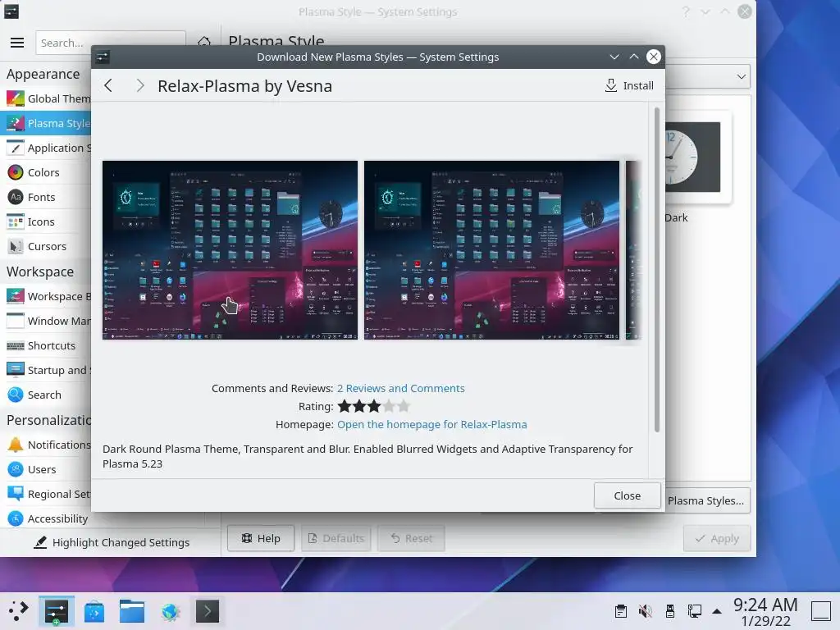Go back using the left arrow in dialog
The height and width of the screenshot is (630, 840).
108,85
